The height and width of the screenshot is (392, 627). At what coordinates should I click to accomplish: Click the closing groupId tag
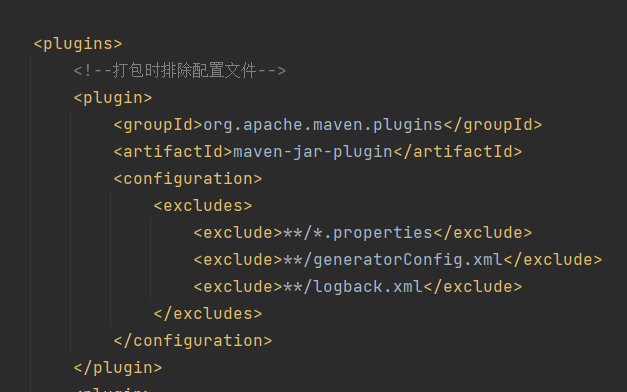(x=493, y=125)
